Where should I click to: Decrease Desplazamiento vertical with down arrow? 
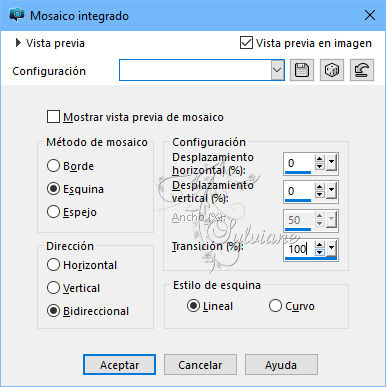319,194
